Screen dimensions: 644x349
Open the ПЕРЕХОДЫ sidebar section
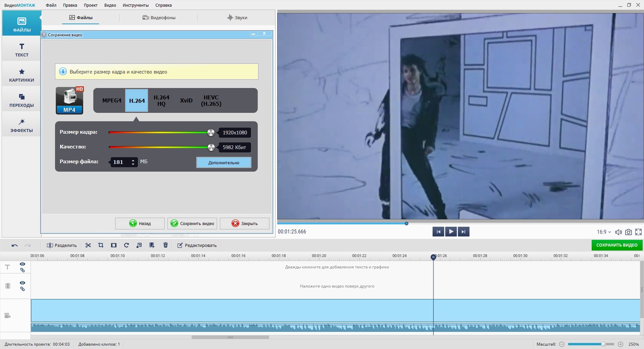[x=22, y=100]
